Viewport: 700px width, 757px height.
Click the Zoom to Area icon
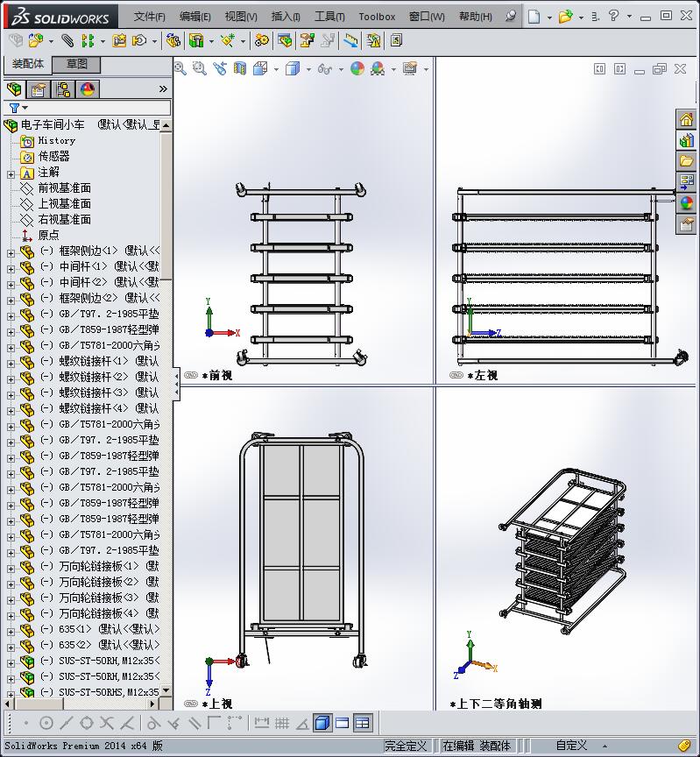[200, 68]
